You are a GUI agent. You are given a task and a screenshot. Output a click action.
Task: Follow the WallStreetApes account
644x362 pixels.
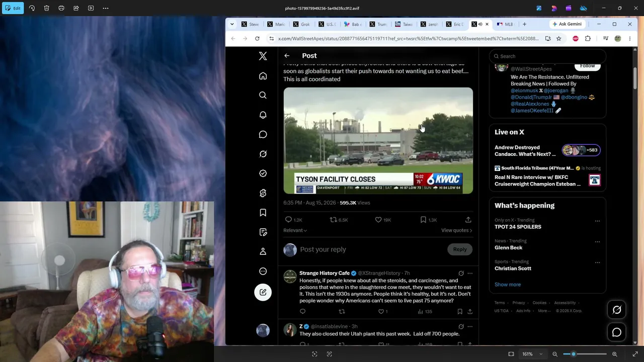(587, 66)
